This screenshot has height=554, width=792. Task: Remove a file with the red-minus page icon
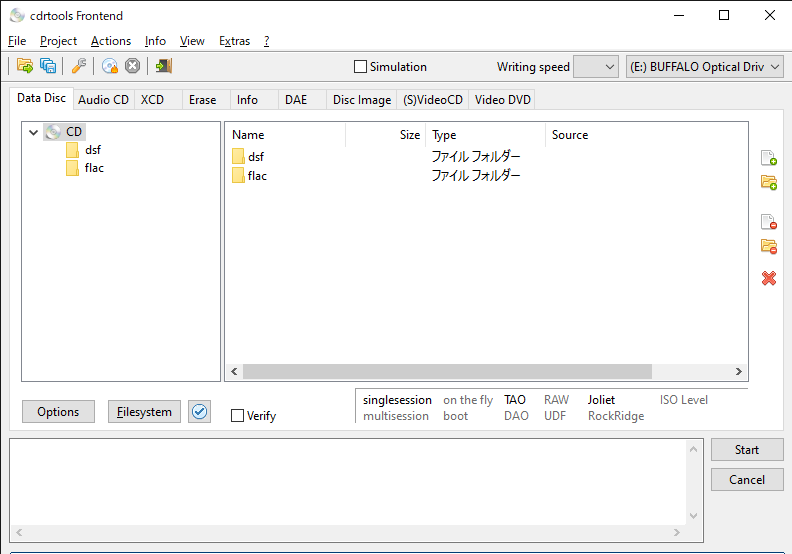pyautogui.click(x=768, y=222)
